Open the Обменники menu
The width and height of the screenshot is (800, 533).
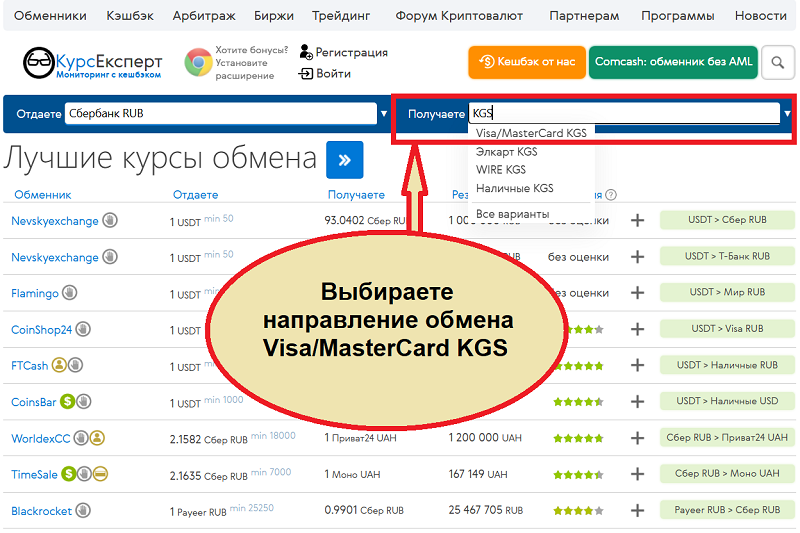coord(50,16)
